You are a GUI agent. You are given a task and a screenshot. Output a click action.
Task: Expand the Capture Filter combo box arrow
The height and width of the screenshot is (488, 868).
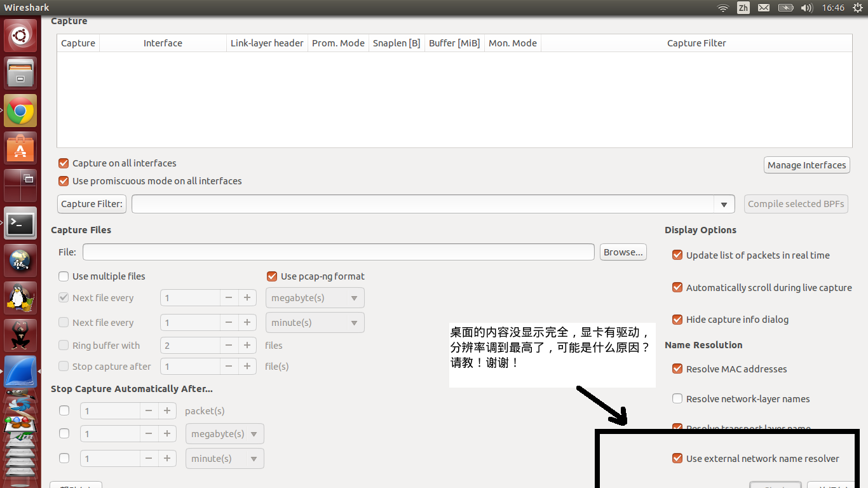click(x=724, y=204)
